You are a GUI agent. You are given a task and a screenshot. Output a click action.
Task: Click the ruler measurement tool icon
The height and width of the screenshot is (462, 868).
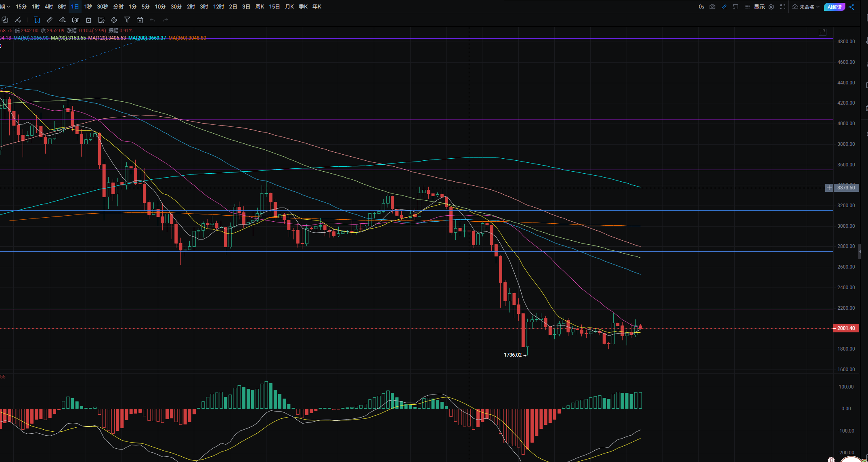[49, 20]
